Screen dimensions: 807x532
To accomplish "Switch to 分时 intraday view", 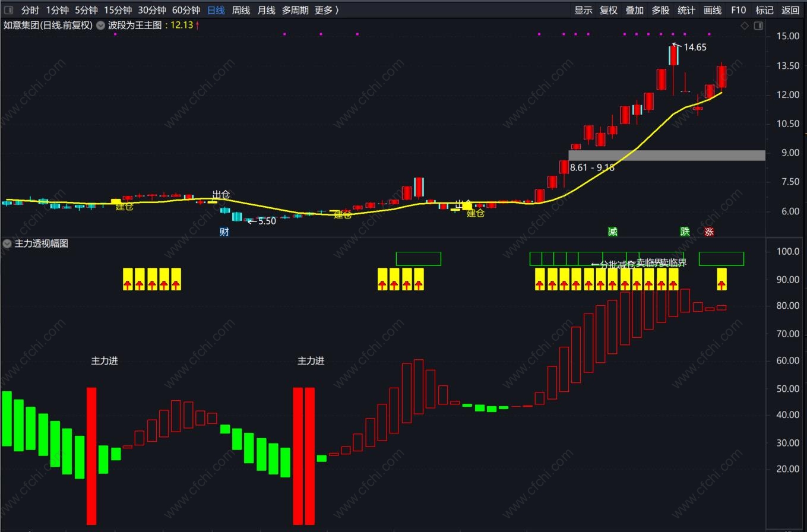I will [x=30, y=10].
